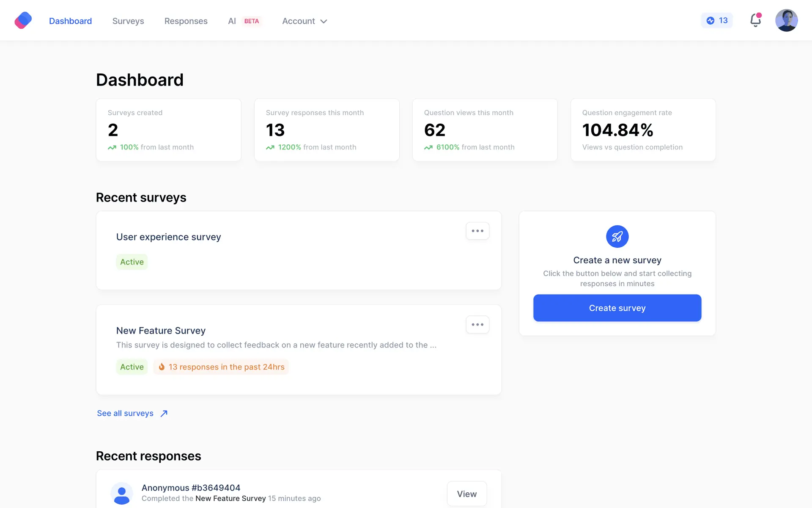Viewport: 812px width, 508px height.
Task: Click the rocket icon above Create a new survey
Action: [x=617, y=236]
